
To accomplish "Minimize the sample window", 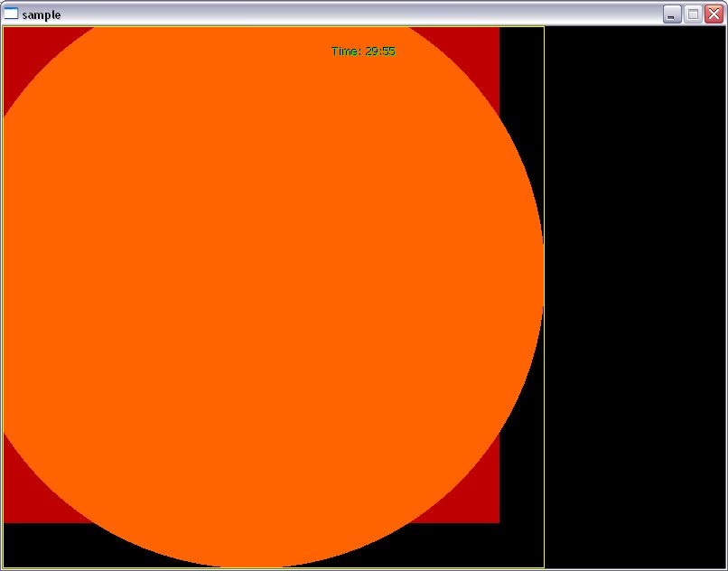I will click(x=672, y=14).
